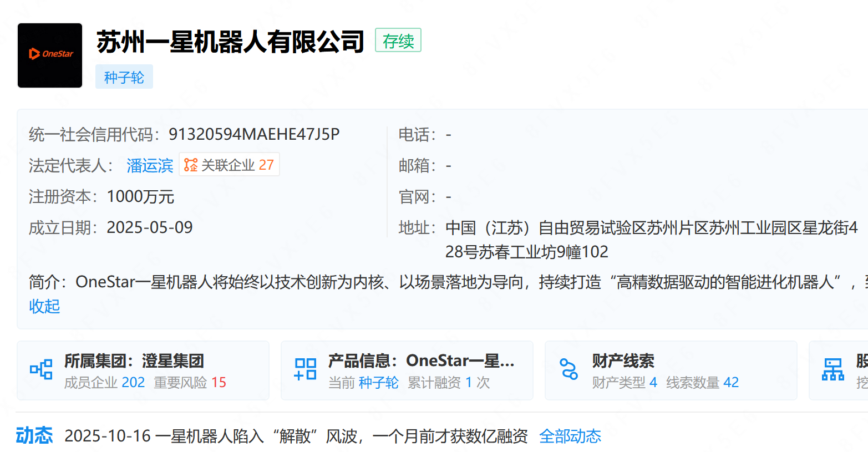This screenshot has height=452, width=868.
Task: Open the 财产线索 card title
Action: pos(623,361)
